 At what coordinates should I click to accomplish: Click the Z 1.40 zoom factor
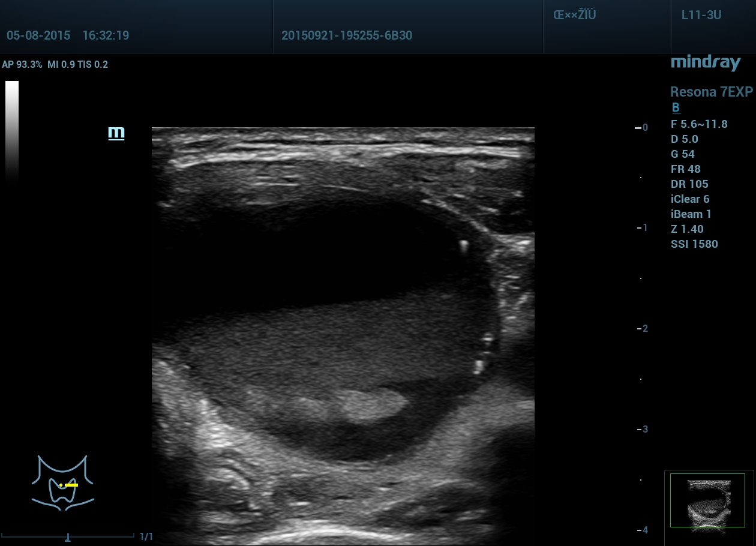pyautogui.click(x=687, y=229)
